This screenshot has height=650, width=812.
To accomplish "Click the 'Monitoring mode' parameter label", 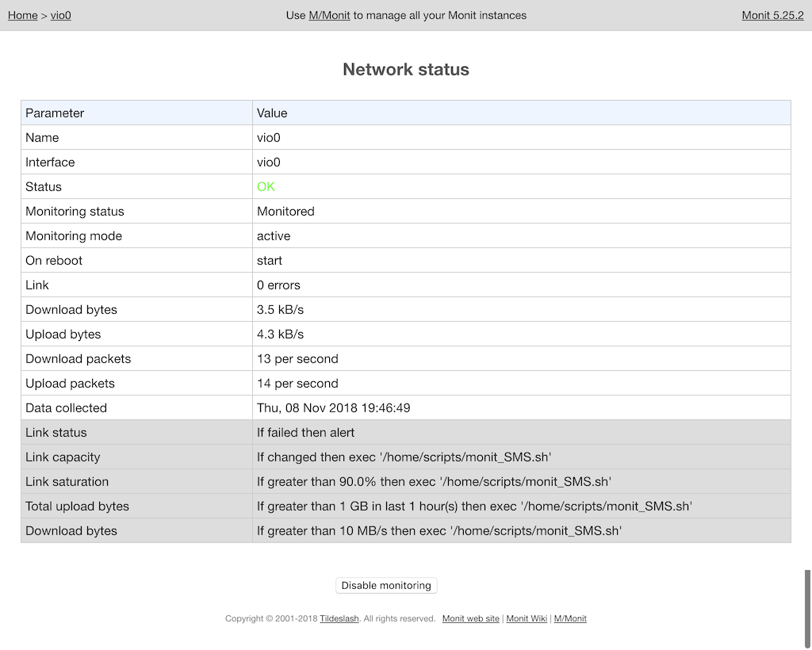I will [x=74, y=236].
